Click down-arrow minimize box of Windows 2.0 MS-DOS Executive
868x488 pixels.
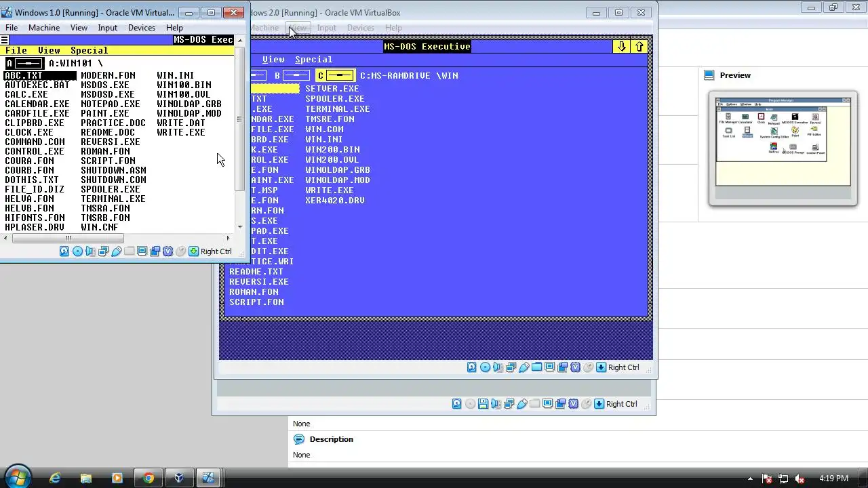[x=621, y=46]
